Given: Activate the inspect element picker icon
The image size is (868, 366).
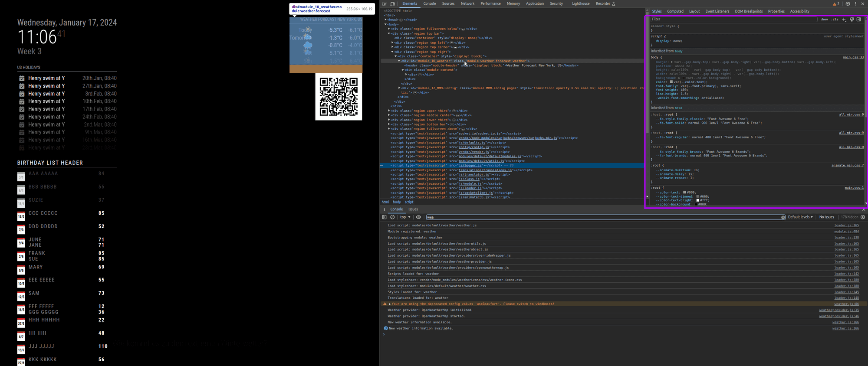Looking at the screenshot, I should pos(385,3).
